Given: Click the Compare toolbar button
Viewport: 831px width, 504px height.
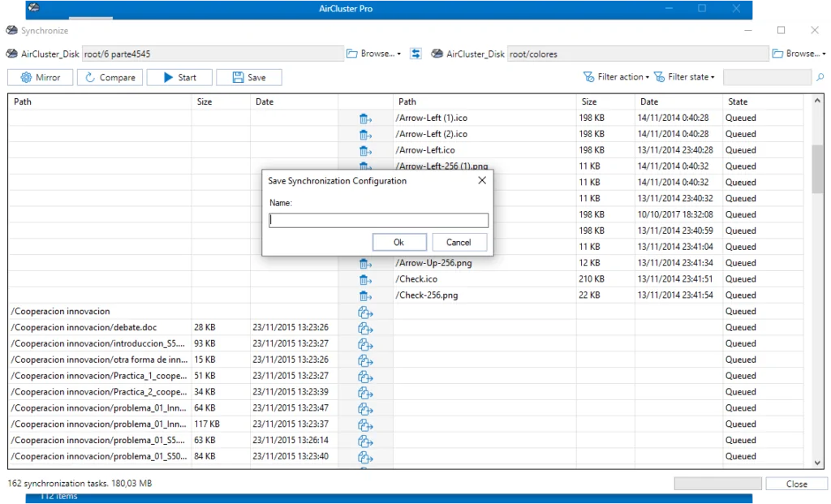Looking at the screenshot, I should point(110,78).
